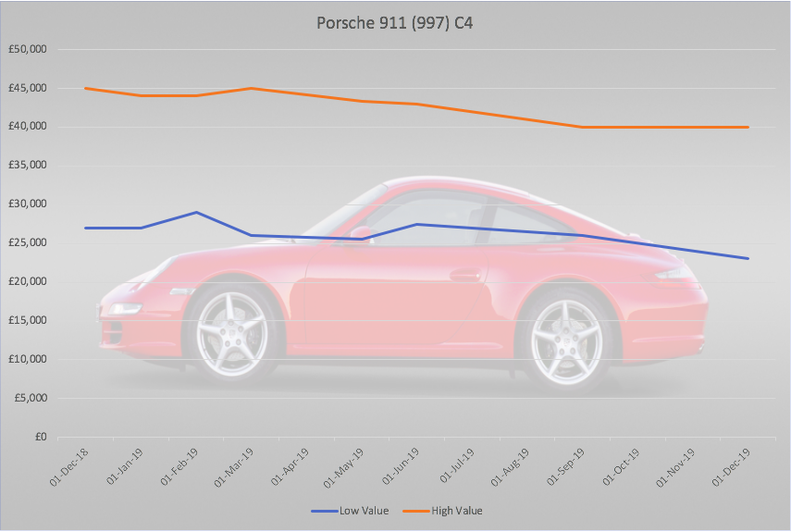The width and height of the screenshot is (791, 532).
Task: Select the £30,000 axis label
Action: pos(28,204)
